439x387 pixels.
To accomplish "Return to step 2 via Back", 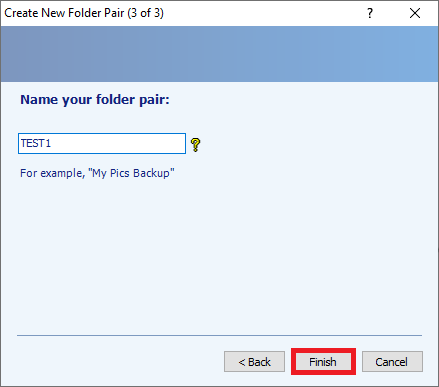I will click(x=254, y=362).
